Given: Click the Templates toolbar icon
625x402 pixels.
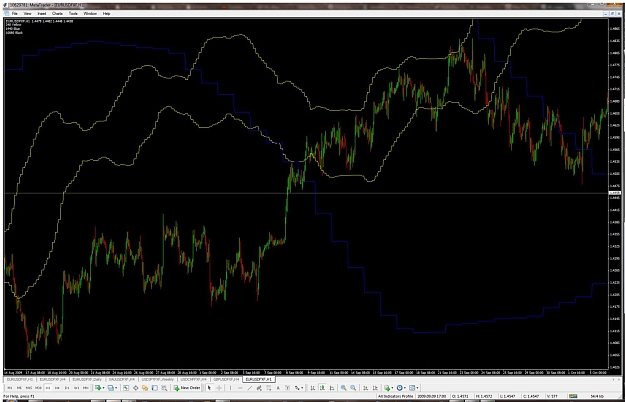Looking at the screenshot, I should click(412, 388).
